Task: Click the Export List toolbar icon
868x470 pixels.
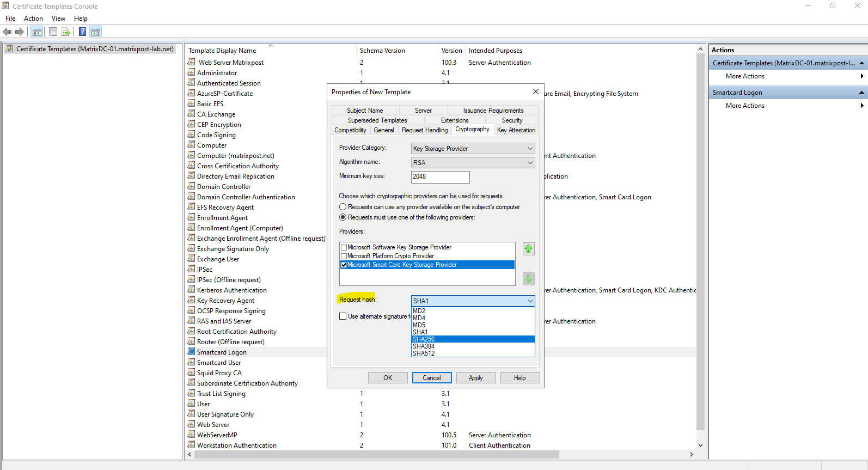Action: click(66, 32)
